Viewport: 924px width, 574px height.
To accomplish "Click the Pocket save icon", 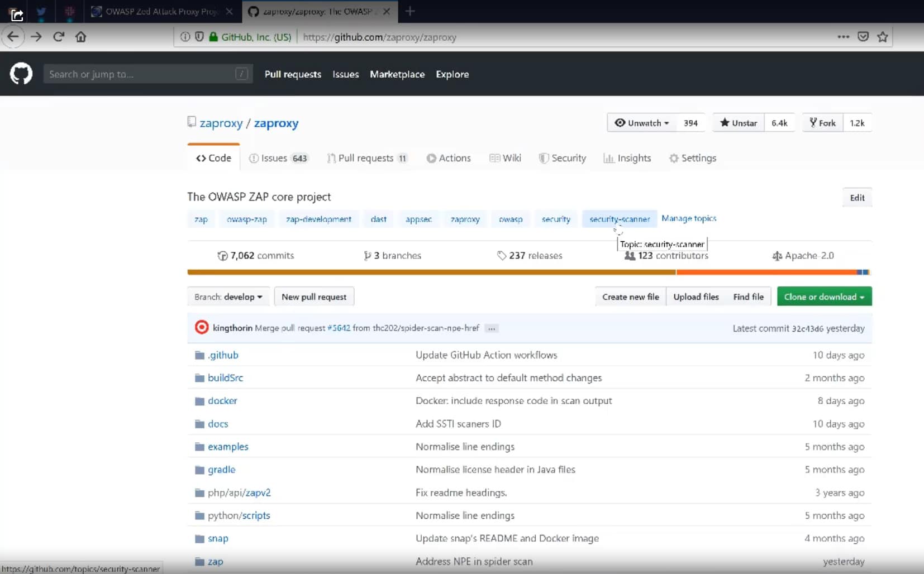I will point(863,37).
